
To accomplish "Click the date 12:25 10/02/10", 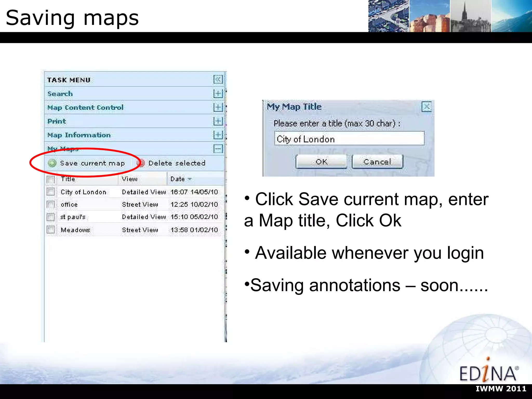I will [x=194, y=204].
